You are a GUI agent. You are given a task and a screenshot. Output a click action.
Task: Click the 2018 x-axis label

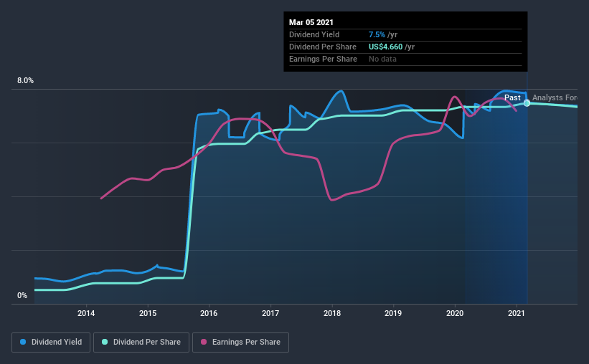pos(332,313)
